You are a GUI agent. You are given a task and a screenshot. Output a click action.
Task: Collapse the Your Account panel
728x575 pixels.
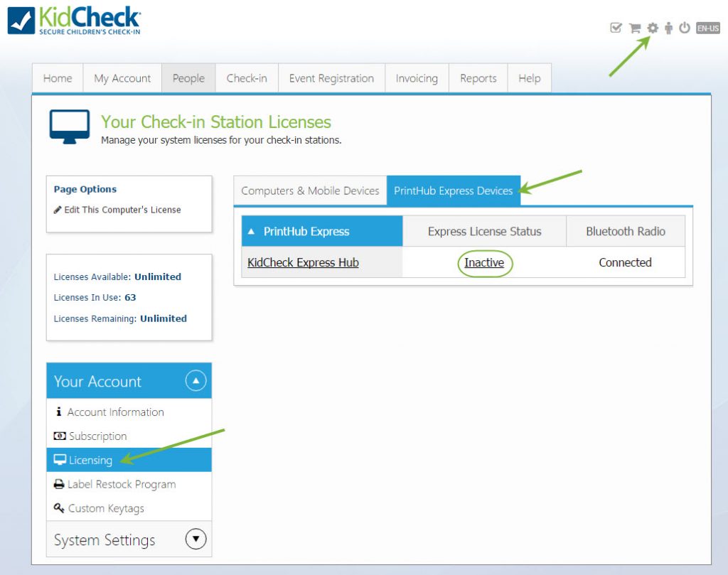tap(196, 381)
